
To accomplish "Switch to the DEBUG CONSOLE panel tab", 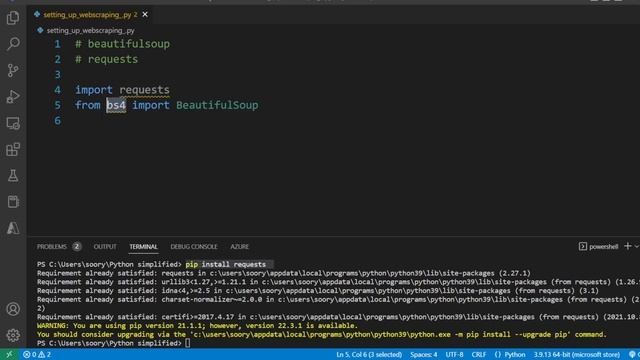I will (194, 247).
